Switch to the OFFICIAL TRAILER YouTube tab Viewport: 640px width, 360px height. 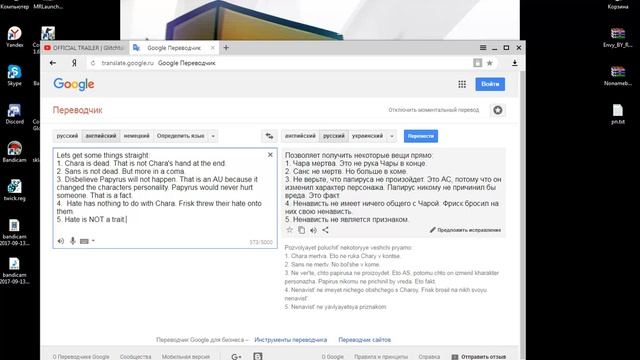coord(84,48)
